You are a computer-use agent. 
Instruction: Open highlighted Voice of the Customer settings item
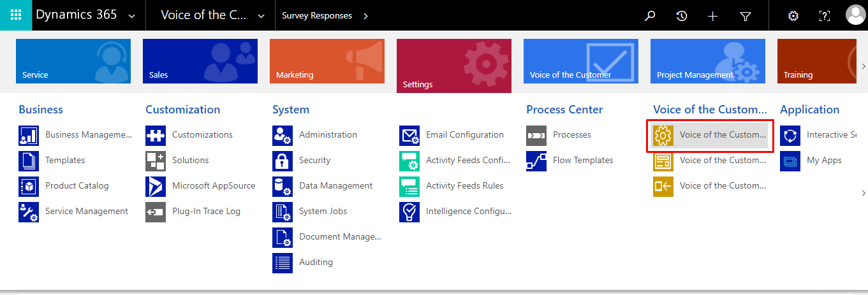click(710, 135)
